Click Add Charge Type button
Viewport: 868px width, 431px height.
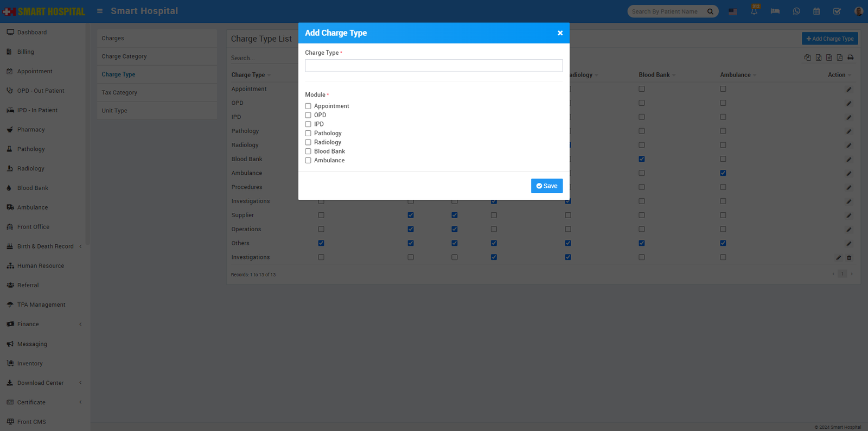(x=829, y=39)
